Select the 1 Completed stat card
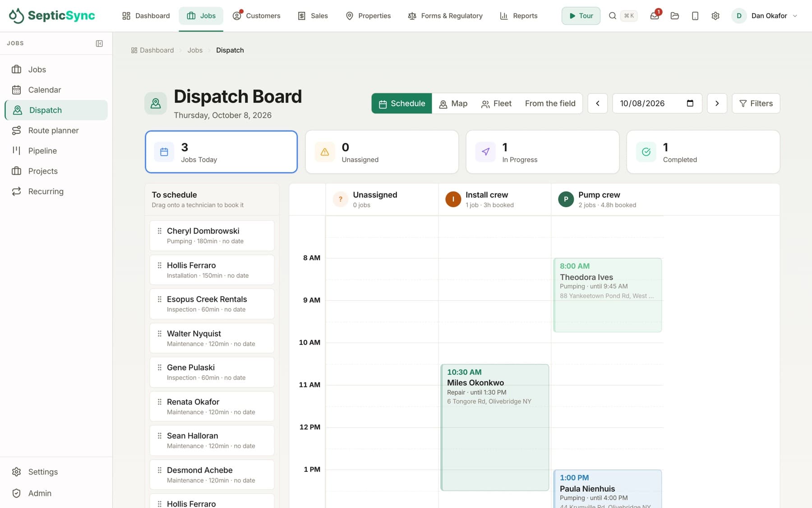Screen dimensions: 812x508 coord(703,152)
